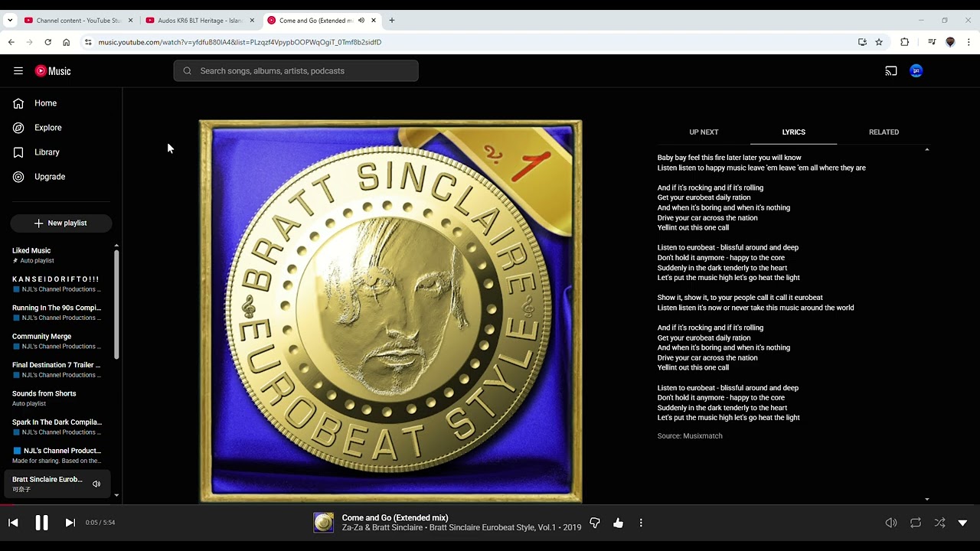Dislike the song Come and Go
The image size is (980, 551).
pyautogui.click(x=595, y=523)
